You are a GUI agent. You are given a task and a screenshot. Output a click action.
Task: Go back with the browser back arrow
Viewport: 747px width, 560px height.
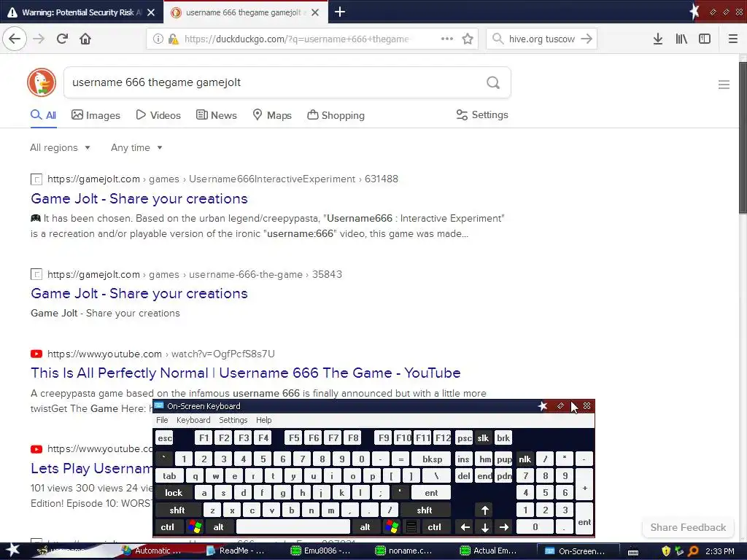click(x=15, y=39)
